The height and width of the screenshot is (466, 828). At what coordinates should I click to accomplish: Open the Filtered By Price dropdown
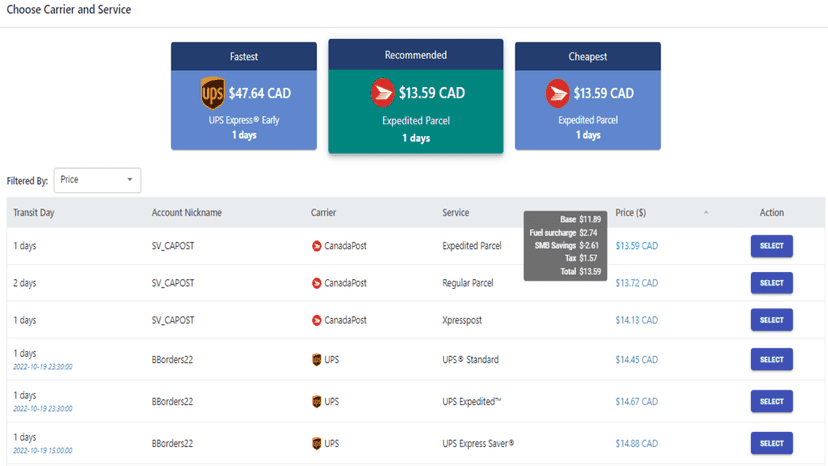click(x=97, y=180)
